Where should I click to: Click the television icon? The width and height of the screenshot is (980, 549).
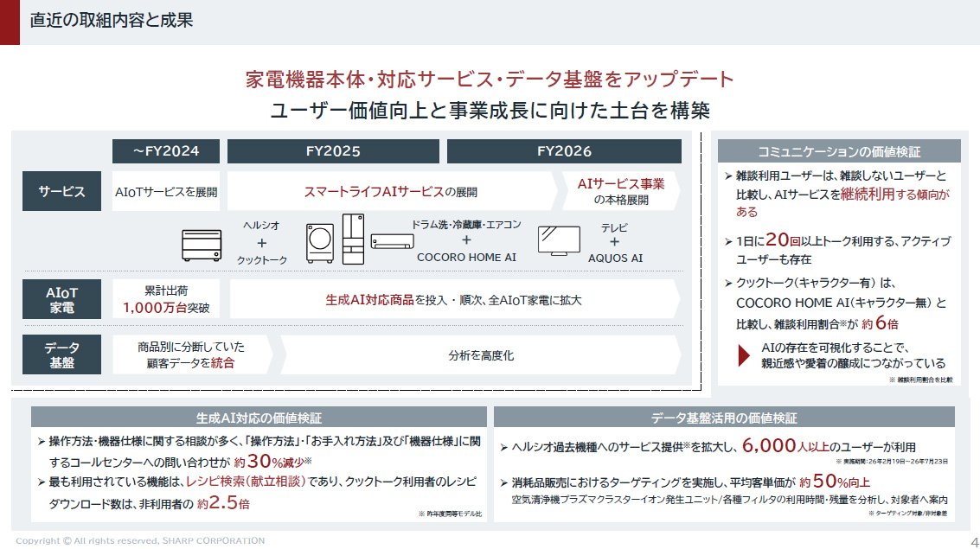pyautogui.click(x=559, y=241)
